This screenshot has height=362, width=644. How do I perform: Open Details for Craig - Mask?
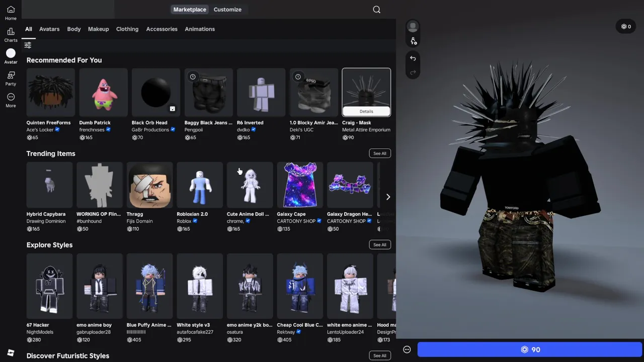[366, 112]
